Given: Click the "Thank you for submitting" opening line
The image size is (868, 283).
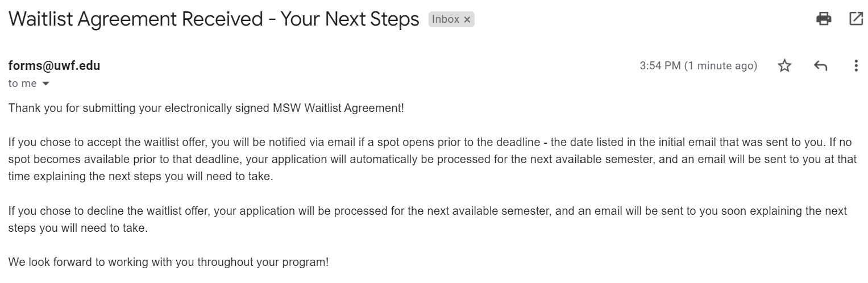Looking at the screenshot, I should (206, 108).
